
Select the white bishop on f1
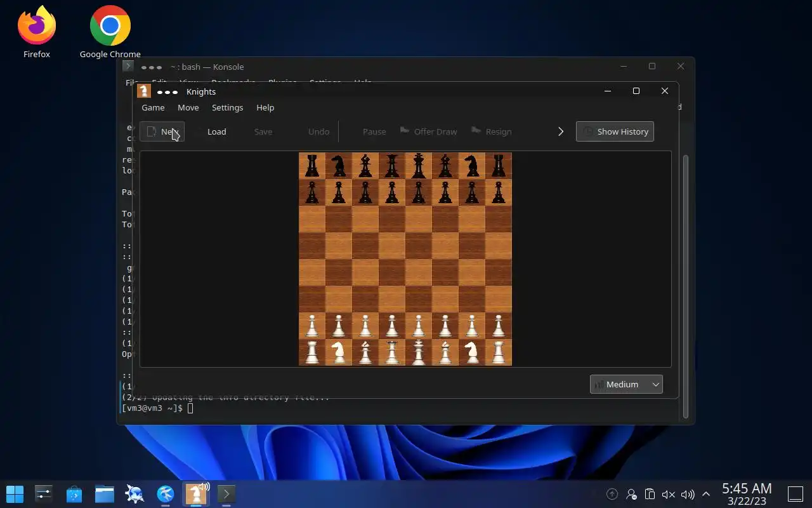click(x=445, y=352)
